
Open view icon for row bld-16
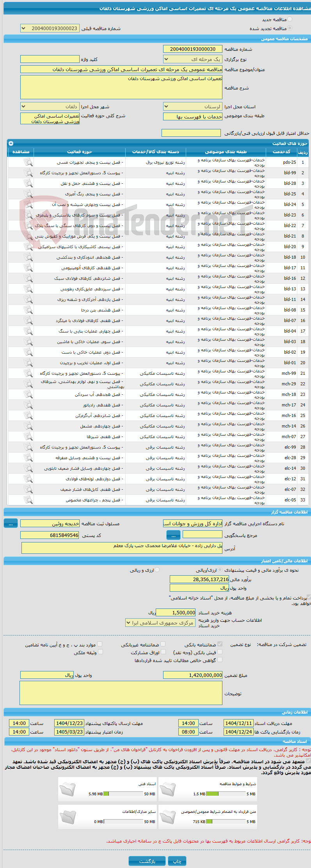pos(28,278)
